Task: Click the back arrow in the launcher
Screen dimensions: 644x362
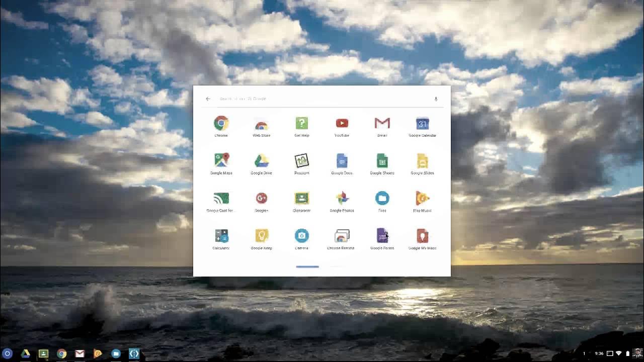Action: (x=208, y=99)
